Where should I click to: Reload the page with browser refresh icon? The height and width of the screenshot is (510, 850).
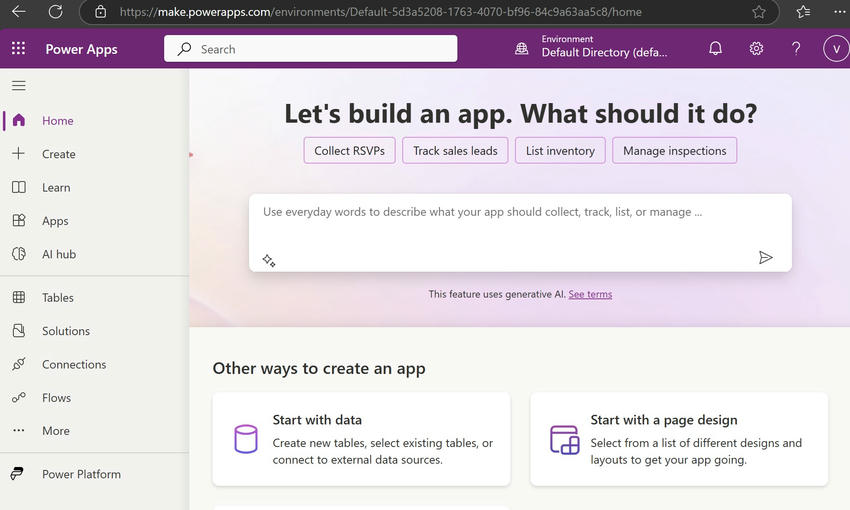pos(55,11)
